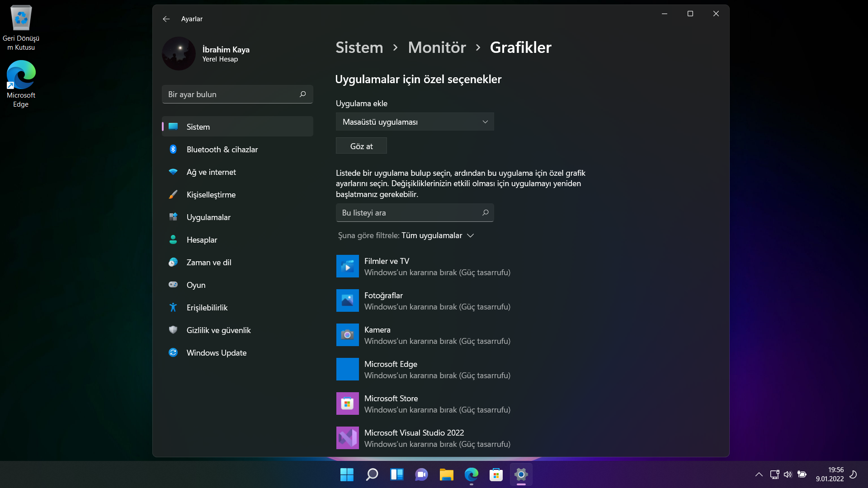Select the Kamera app icon
Image resolution: width=868 pixels, height=488 pixels.
tap(347, 335)
